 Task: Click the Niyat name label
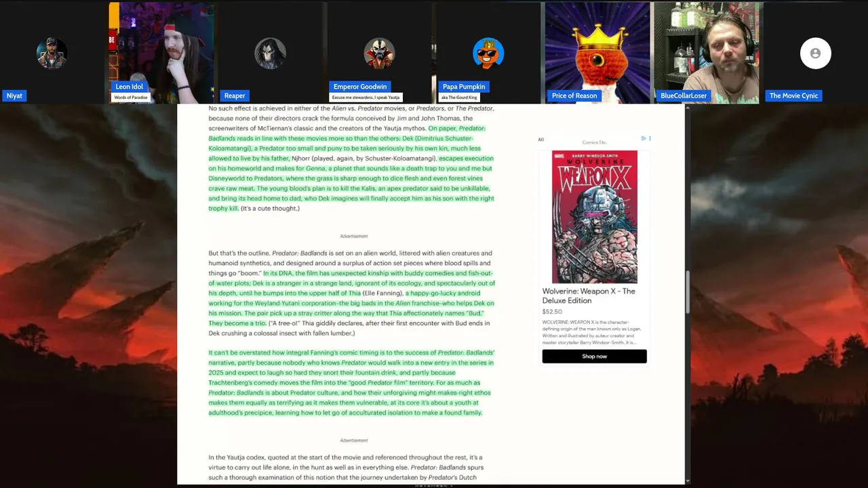(x=15, y=96)
